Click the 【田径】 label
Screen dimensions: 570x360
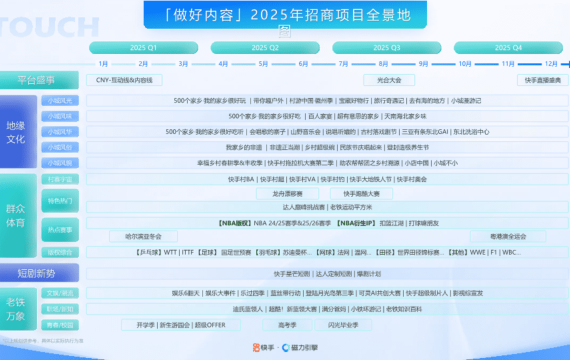coord(385,252)
